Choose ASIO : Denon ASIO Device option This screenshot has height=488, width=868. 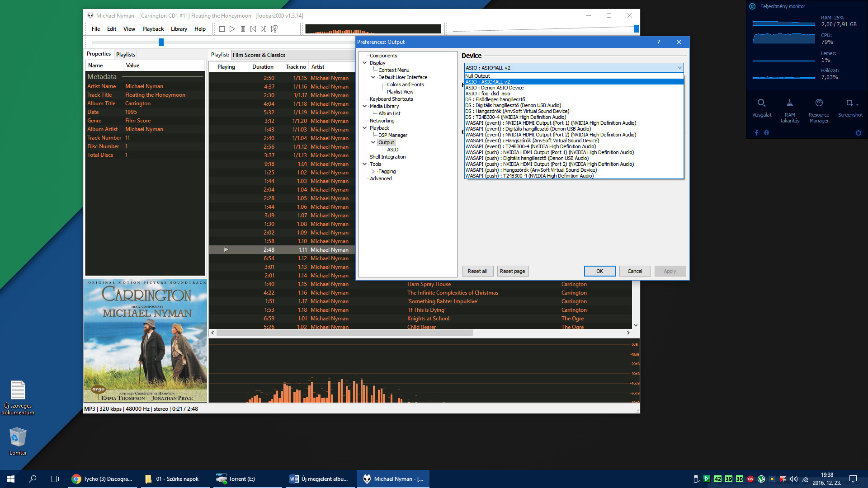click(574, 88)
